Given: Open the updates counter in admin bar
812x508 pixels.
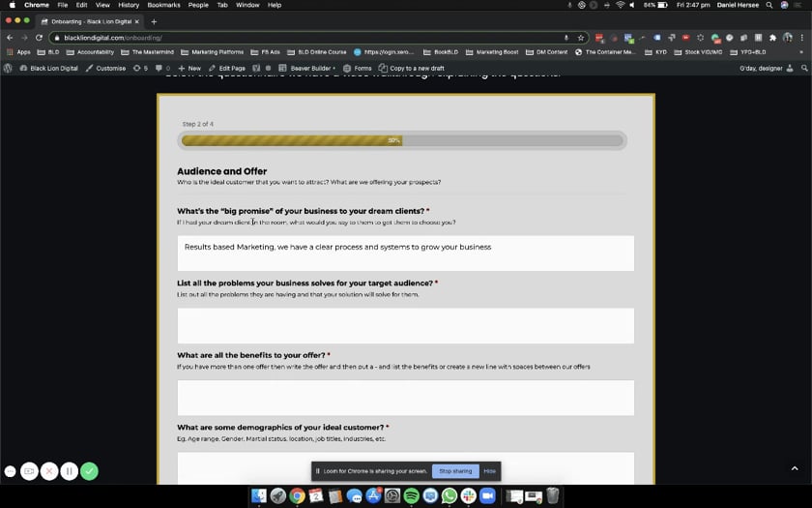Looking at the screenshot, I should pyautogui.click(x=140, y=68).
